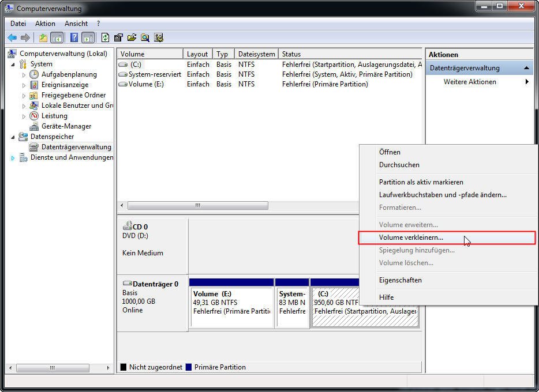The height and width of the screenshot is (392, 539).
Task: Click the volume list scrollbar left arrow
Action: 122,206
